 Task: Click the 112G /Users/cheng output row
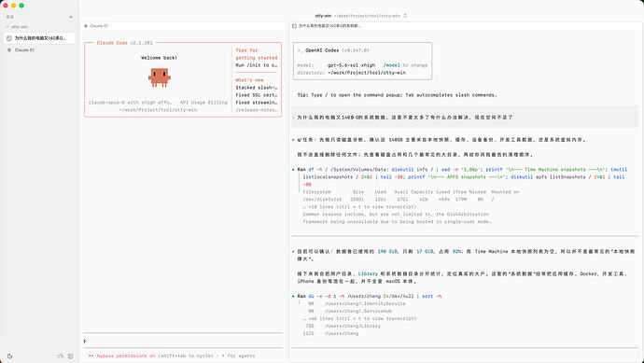(x=330, y=334)
